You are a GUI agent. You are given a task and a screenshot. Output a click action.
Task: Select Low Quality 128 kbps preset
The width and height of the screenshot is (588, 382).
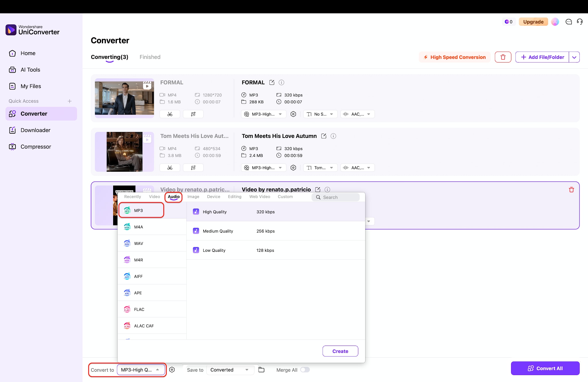(276, 250)
